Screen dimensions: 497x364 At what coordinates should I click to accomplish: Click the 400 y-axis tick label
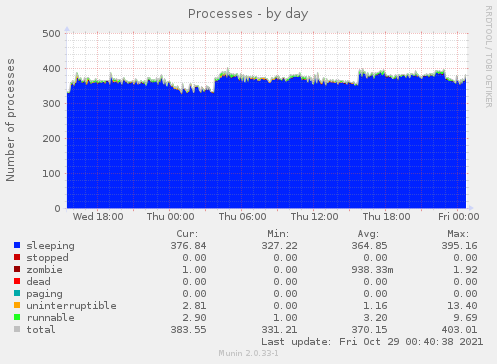pyautogui.click(x=51, y=69)
